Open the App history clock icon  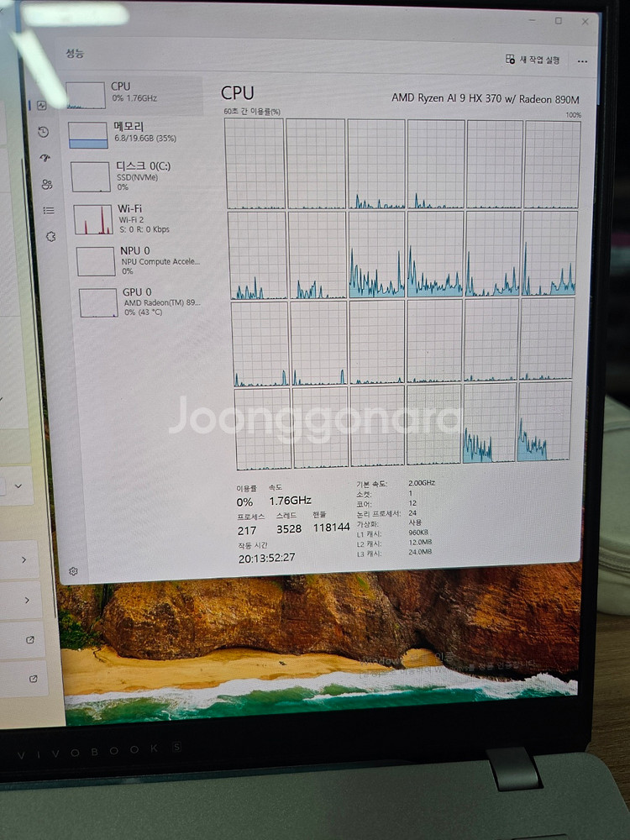click(44, 132)
